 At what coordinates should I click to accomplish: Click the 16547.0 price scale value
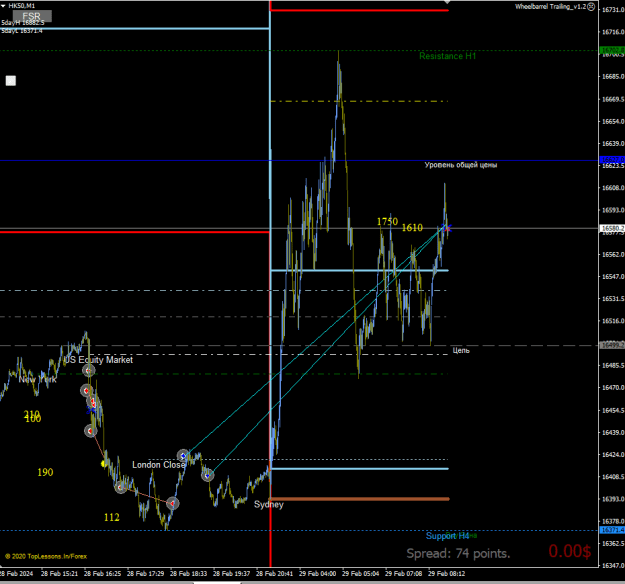(613, 276)
